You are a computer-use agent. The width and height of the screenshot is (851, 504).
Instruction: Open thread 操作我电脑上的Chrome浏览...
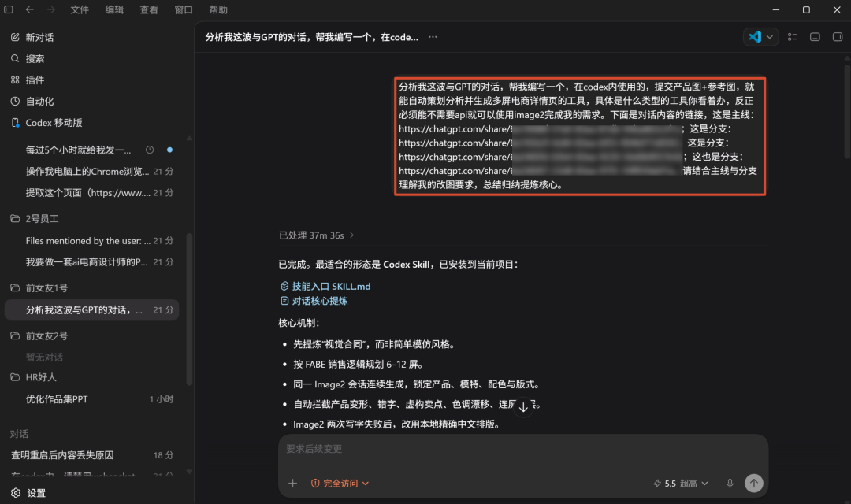click(x=92, y=172)
